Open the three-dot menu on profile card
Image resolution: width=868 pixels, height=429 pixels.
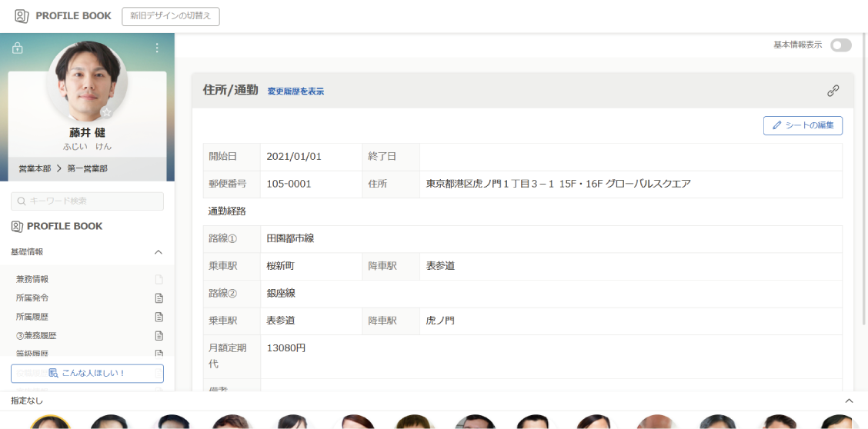coord(157,48)
